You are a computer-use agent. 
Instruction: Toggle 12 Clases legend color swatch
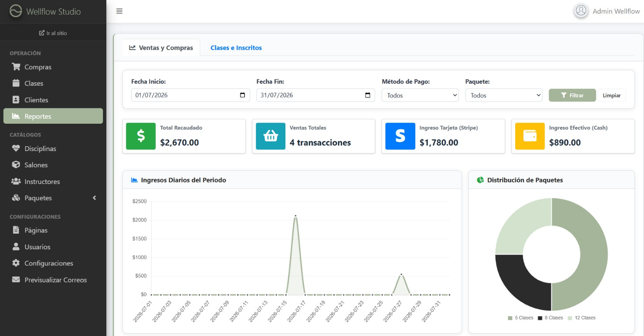click(570, 318)
